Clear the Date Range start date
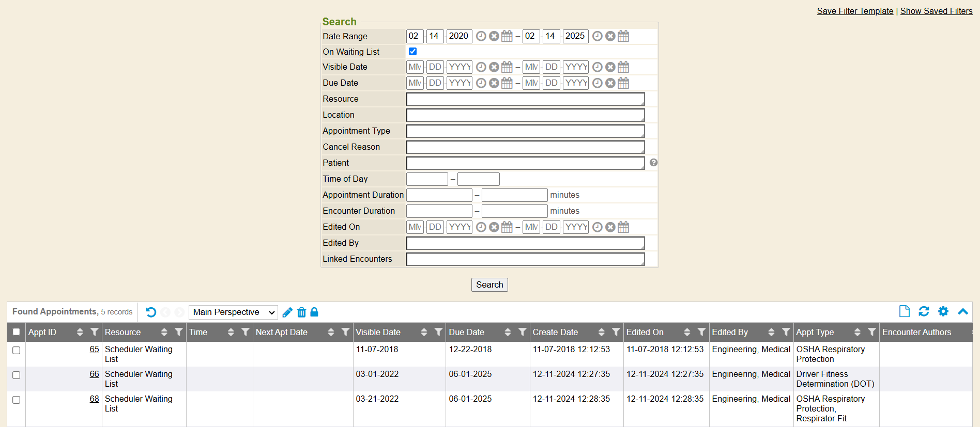The height and width of the screenshot is (427, 980). [x=494, y=36]
